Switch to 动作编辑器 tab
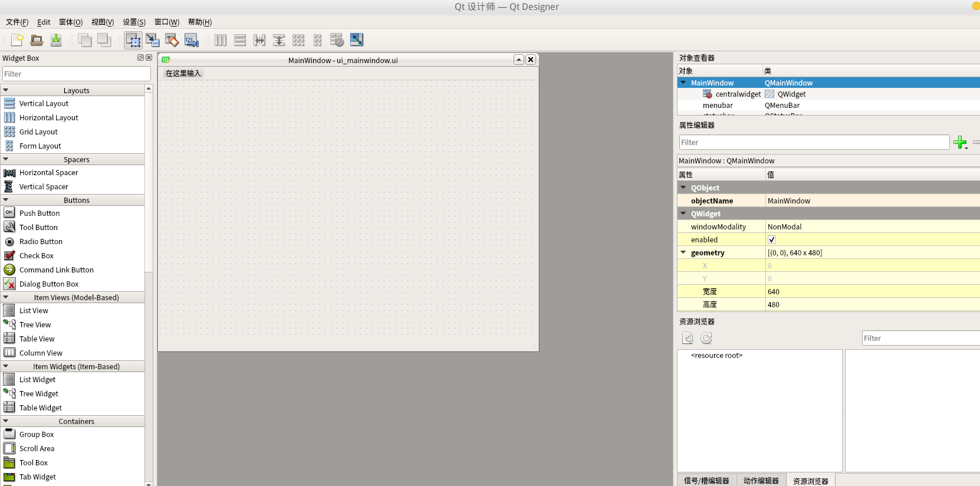This screenshot has height=486, width=980. [761, 480]
